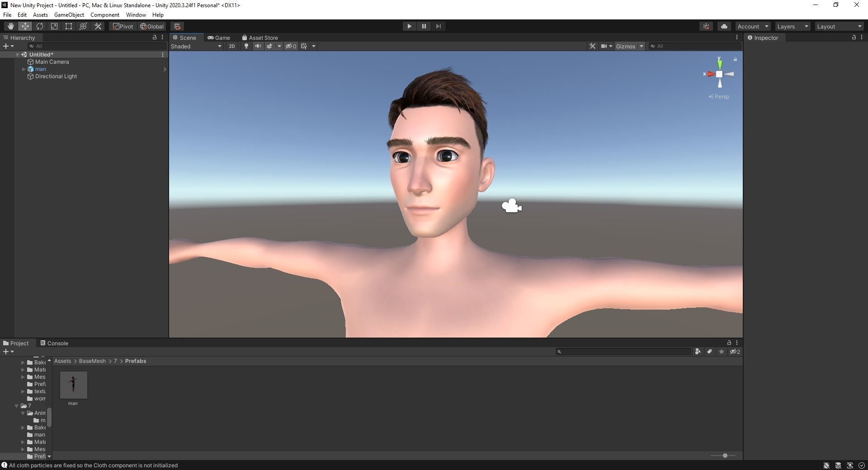Open the Window menu

pos(136,15)
